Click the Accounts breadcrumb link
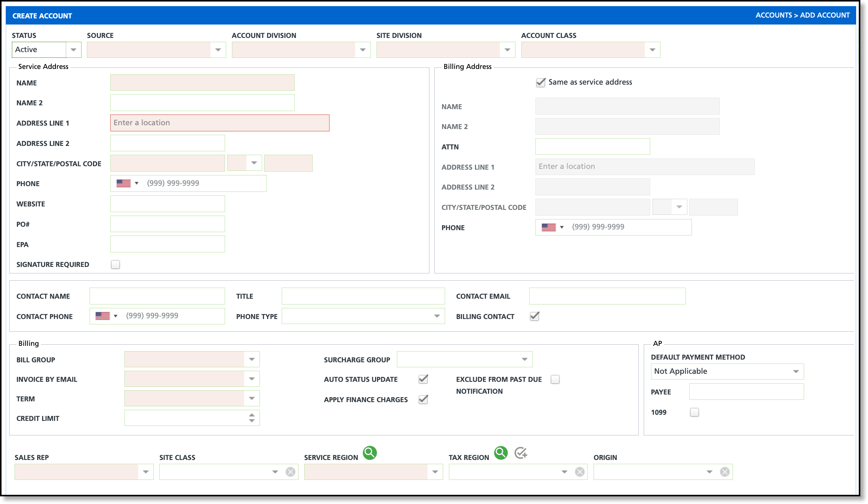 [x=773, y=15]
